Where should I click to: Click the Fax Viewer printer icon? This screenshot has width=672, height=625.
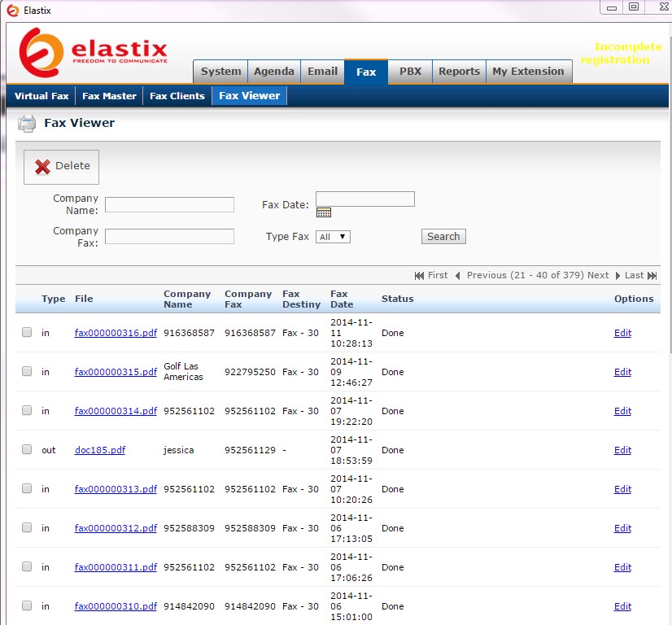tap(27, 124)
